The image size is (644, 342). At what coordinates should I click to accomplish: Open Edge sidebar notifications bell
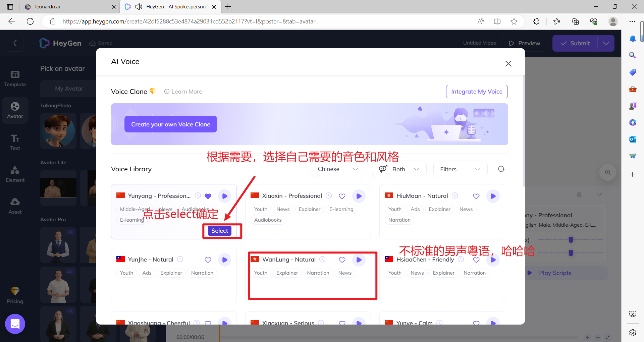click(x=633, y=39)
